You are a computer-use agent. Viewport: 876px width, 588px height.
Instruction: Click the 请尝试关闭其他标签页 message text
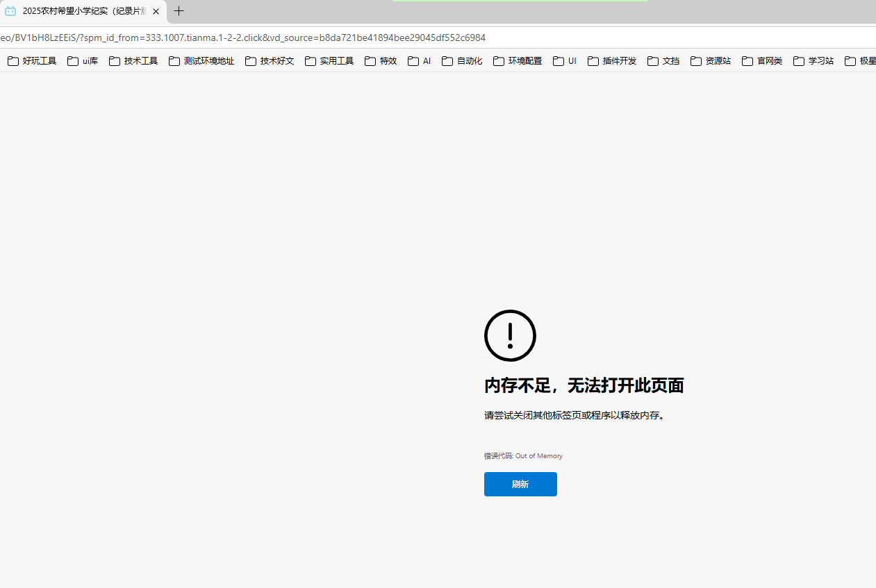575,416
